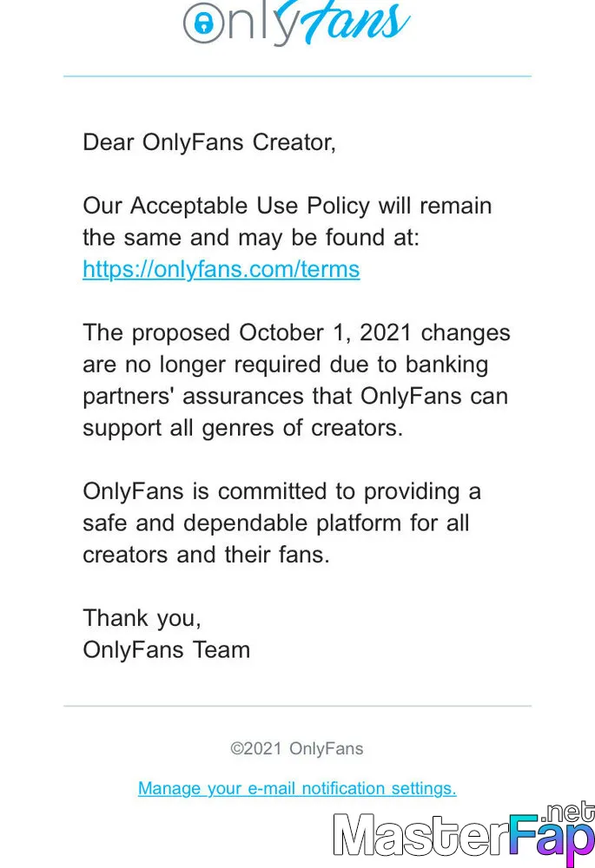The image size is (595, 868).
Task: Click the "safe and dependable platform" line
Action: coord(276,523)
